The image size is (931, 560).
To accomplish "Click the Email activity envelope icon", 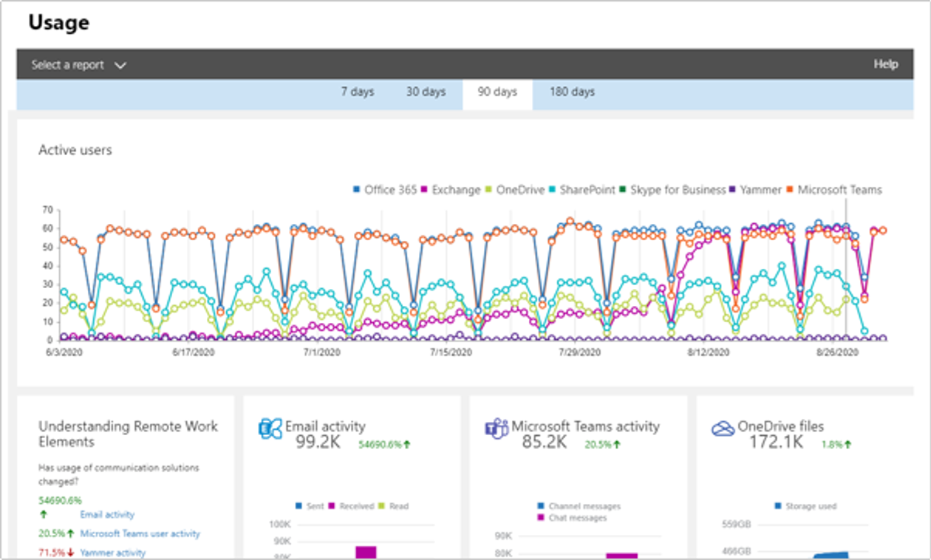I will [270, 429].
